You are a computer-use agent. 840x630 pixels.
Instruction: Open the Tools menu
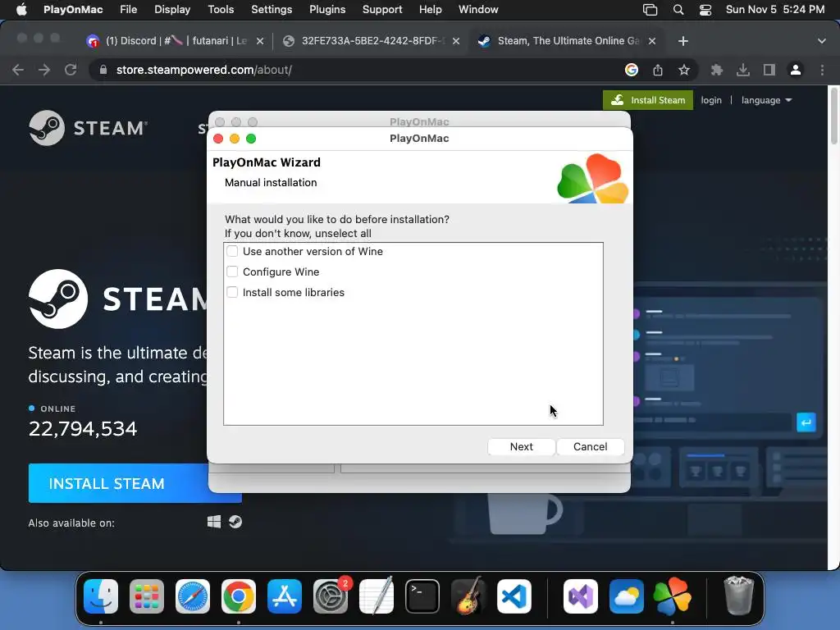point(221,10)
